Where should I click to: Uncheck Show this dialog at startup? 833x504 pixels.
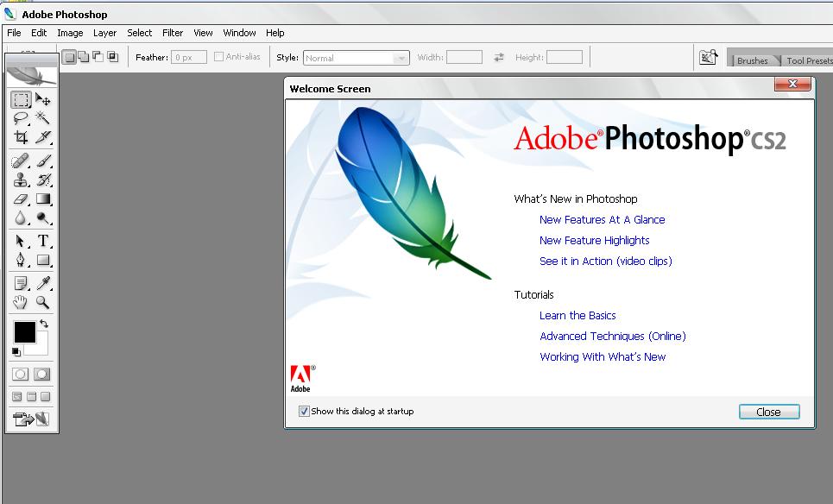click(x=303, y=411)
